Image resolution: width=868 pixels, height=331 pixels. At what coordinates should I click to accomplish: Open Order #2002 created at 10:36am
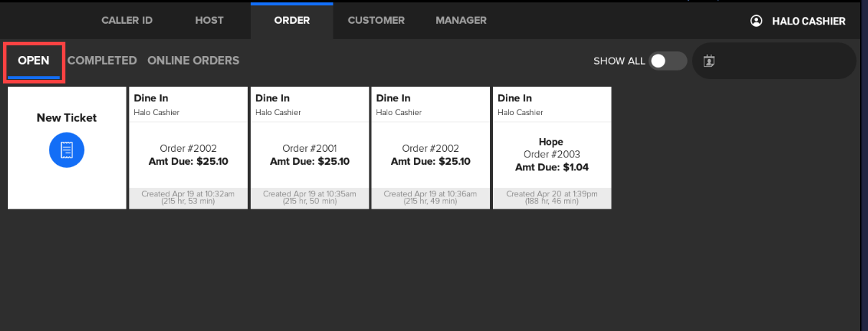[430, 155]
